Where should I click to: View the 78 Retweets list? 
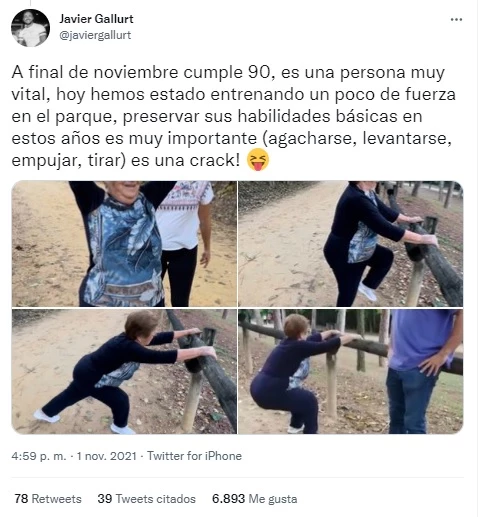pyautogui.click(x=48, y=499)
